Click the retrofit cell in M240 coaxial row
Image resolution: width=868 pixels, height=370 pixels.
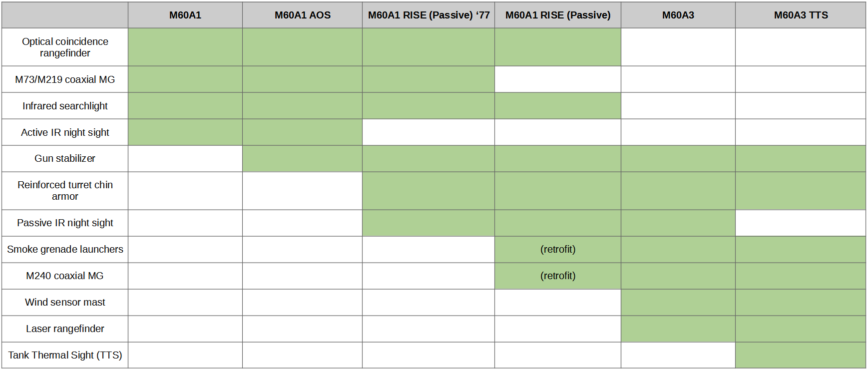[x=558, y=276]
